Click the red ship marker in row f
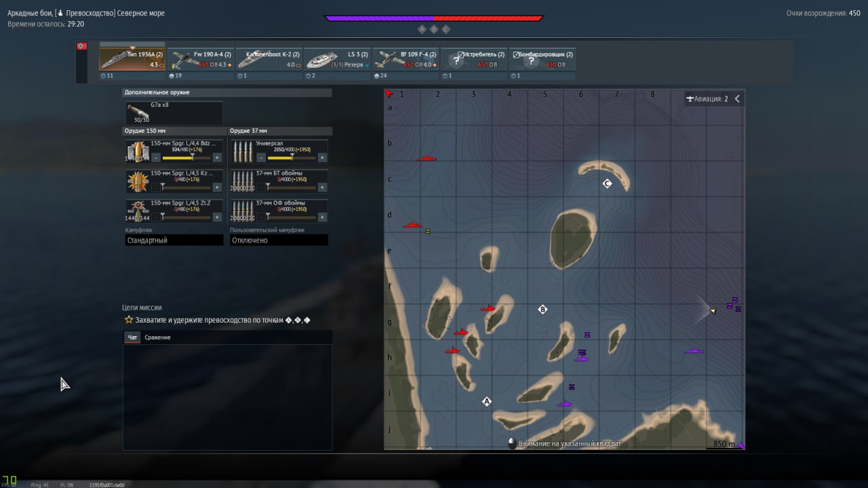 pos(488,308)
